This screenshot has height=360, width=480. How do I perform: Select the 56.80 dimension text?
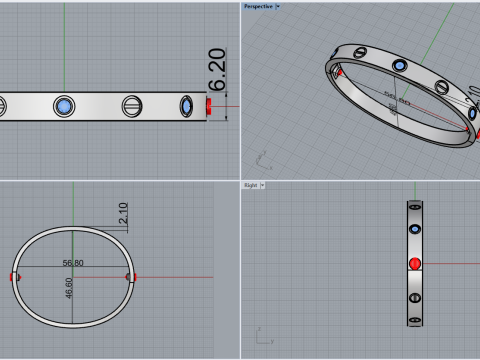pos(73,263)
